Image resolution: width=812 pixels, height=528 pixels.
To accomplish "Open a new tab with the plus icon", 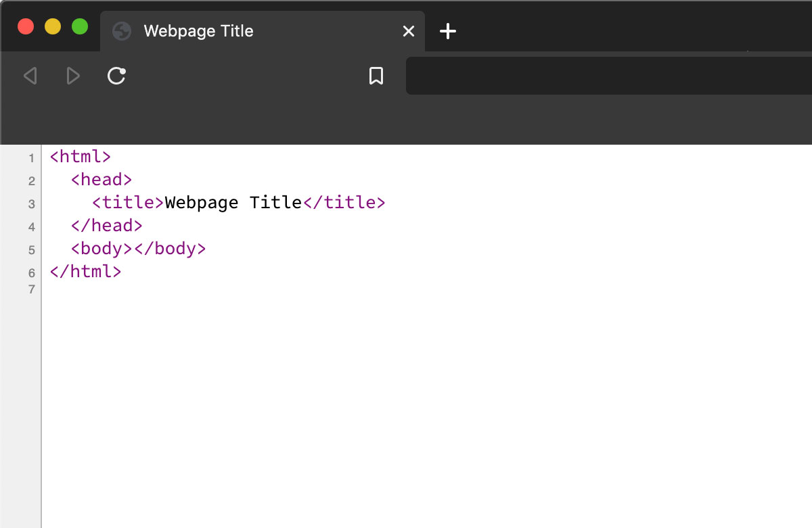I will pyautogui.click(x=448, y=31).
